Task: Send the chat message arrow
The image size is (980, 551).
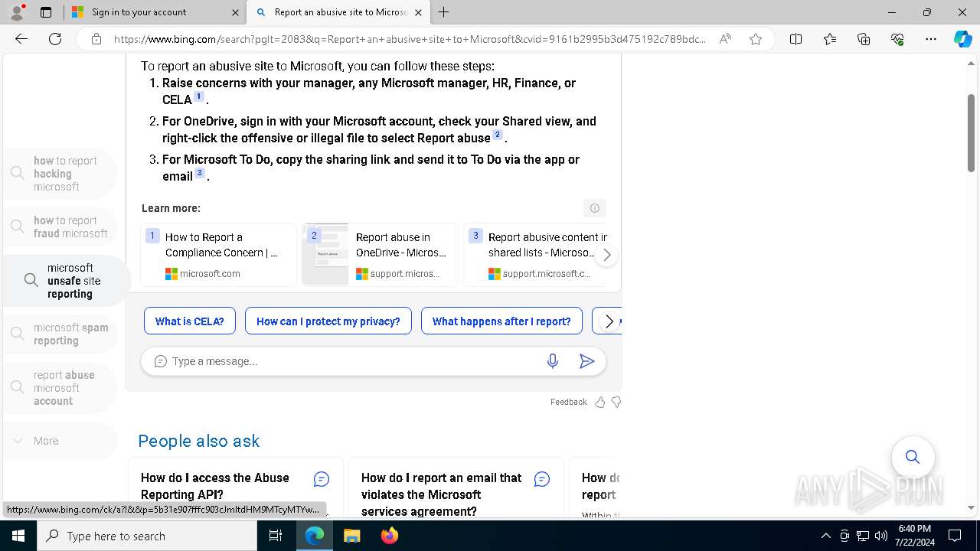Action: 587,361
